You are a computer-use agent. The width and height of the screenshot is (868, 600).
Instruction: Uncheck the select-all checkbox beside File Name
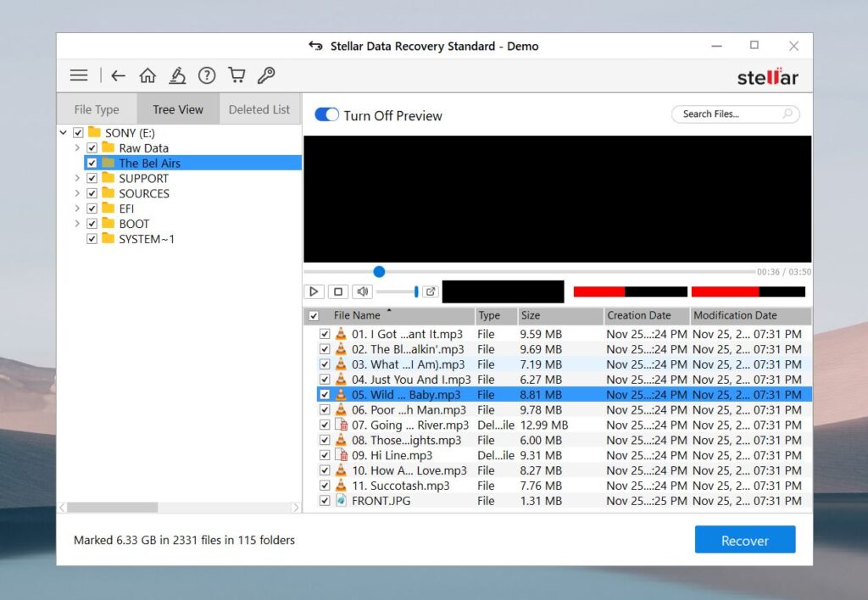pos(313,314)
